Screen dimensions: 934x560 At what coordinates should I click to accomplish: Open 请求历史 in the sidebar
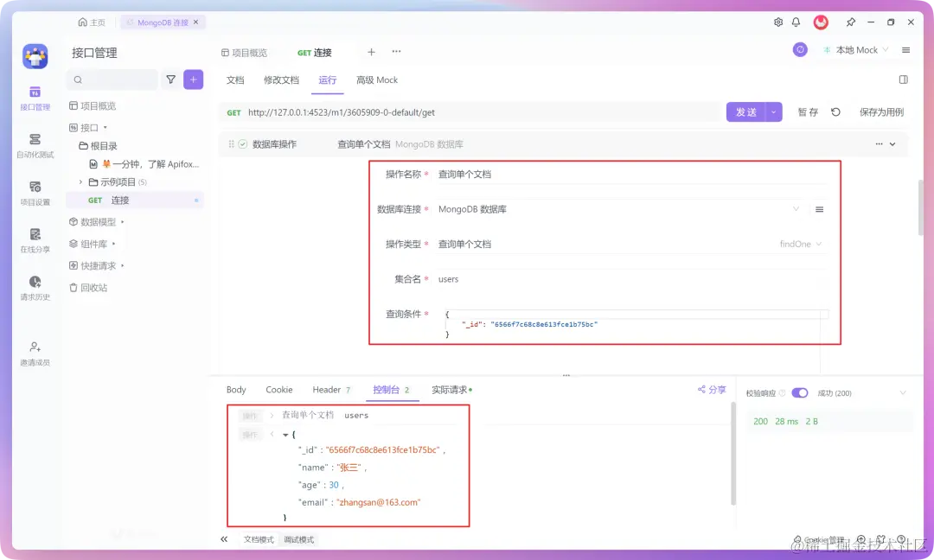coord(35,289)
